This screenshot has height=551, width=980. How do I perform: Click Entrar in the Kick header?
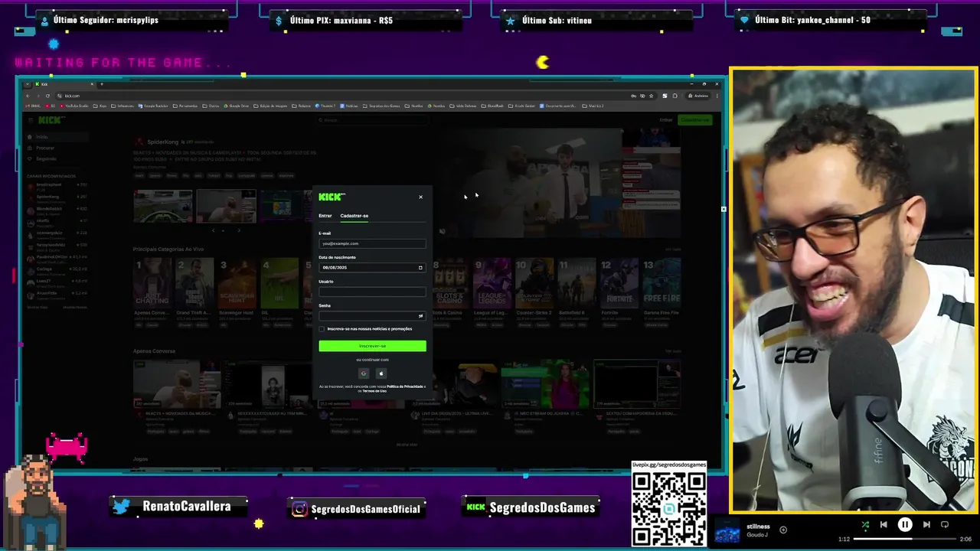pos(666,120)
